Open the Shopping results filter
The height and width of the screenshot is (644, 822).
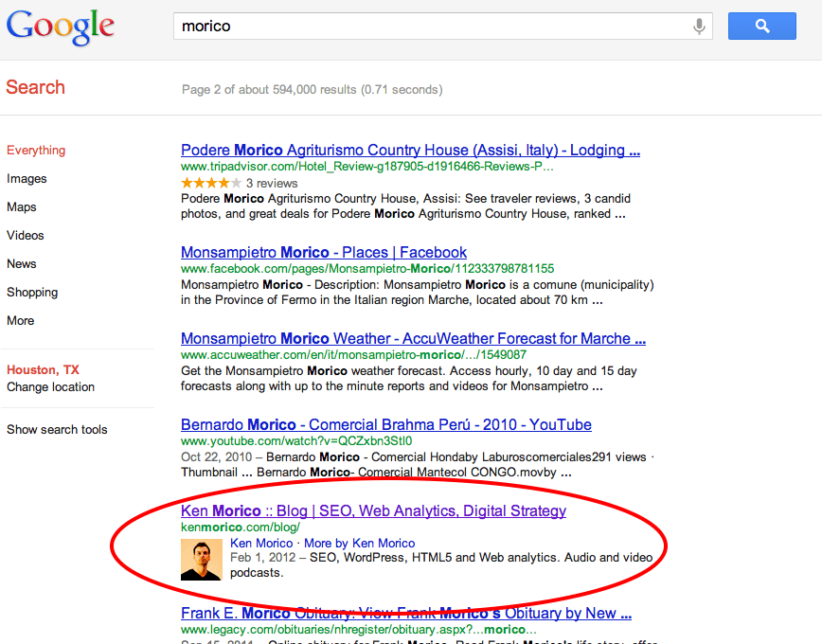pyautogui.click(x=32, y=293)
